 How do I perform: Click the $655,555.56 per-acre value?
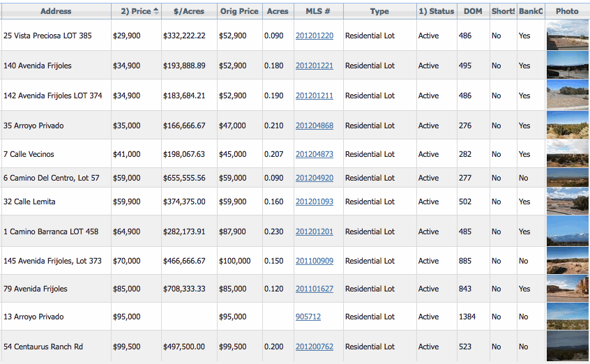[184, 178]
